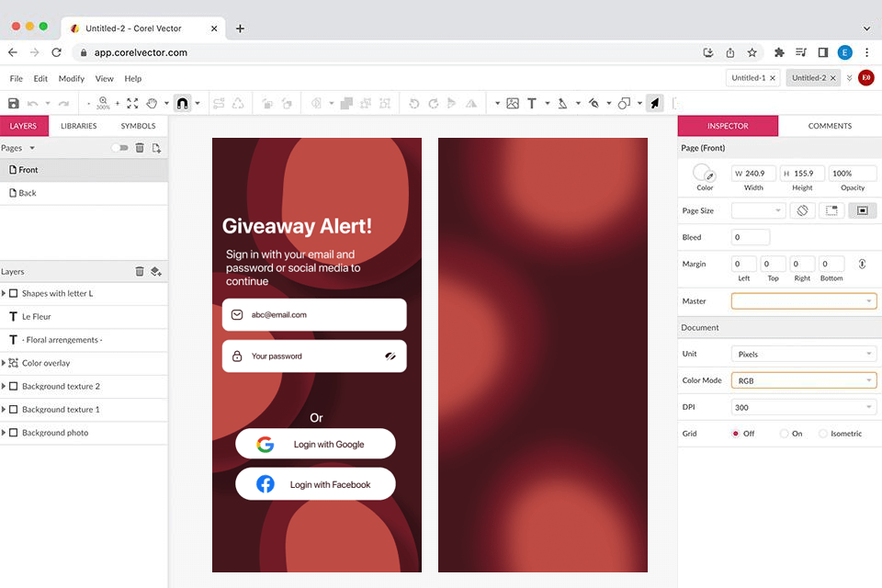This screenshot has width=882, height=588.
Task: Open the Pages dropdown arrow
Action: coord(32,148)
